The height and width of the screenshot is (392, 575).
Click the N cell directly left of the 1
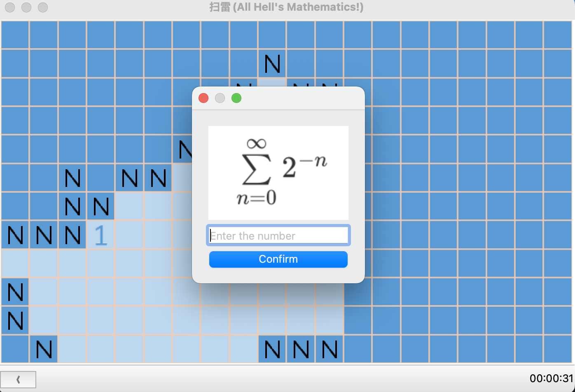[72, 236]
